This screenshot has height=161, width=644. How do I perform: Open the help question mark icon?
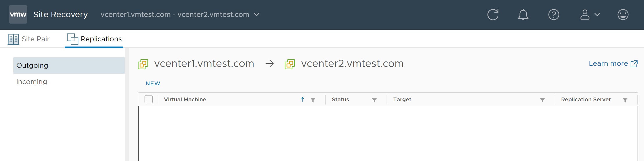click(x=554, y=15)
